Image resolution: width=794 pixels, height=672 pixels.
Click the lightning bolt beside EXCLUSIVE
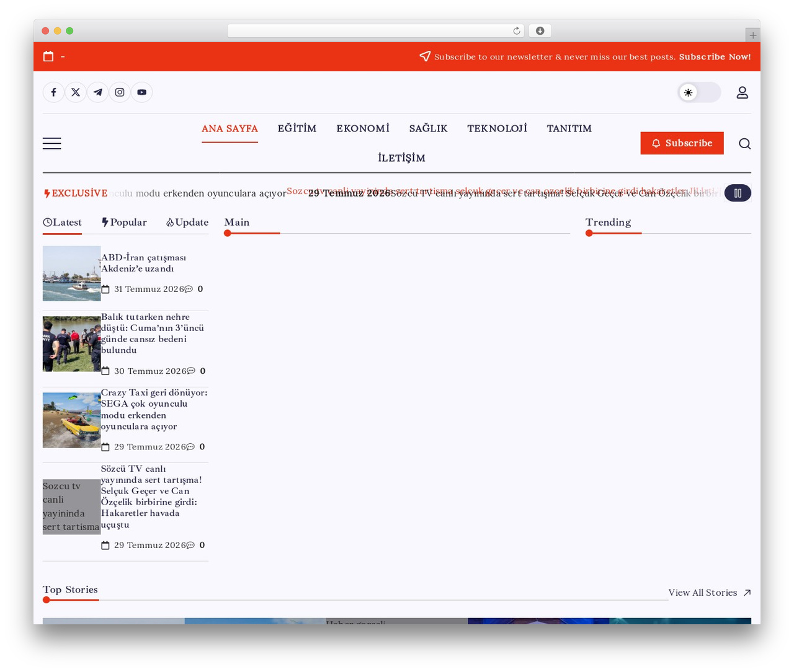(47, 193)
